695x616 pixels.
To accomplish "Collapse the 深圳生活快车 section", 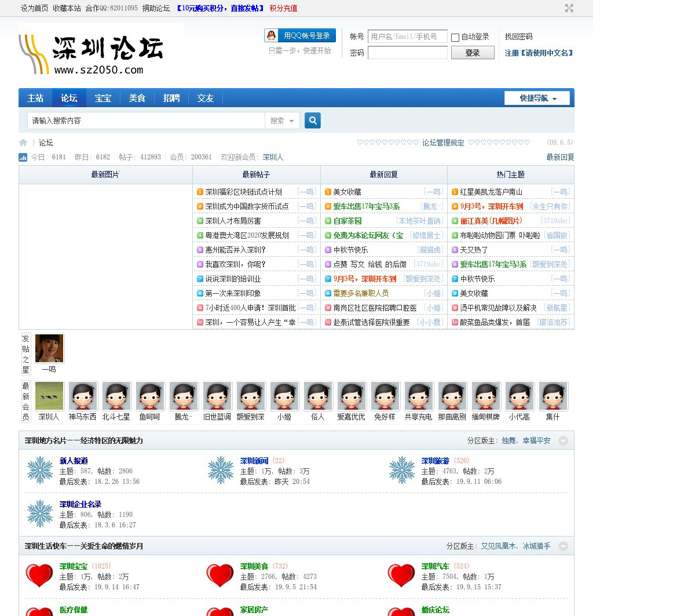I will pos(563,546).
